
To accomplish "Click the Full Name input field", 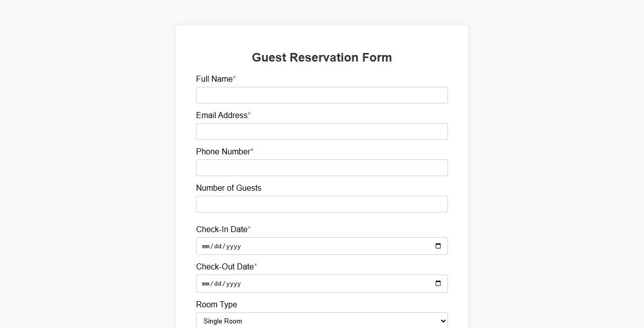I will click(x=322, y=95).
